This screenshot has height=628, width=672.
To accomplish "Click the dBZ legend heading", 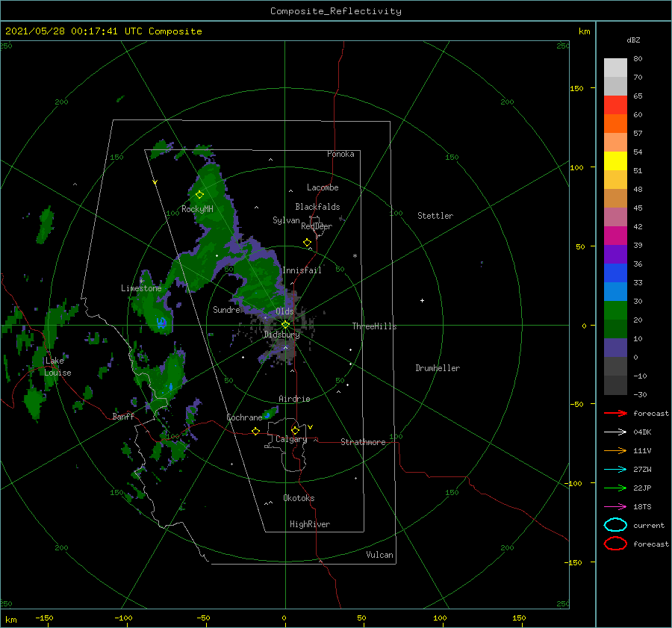I will pos(633,40).
